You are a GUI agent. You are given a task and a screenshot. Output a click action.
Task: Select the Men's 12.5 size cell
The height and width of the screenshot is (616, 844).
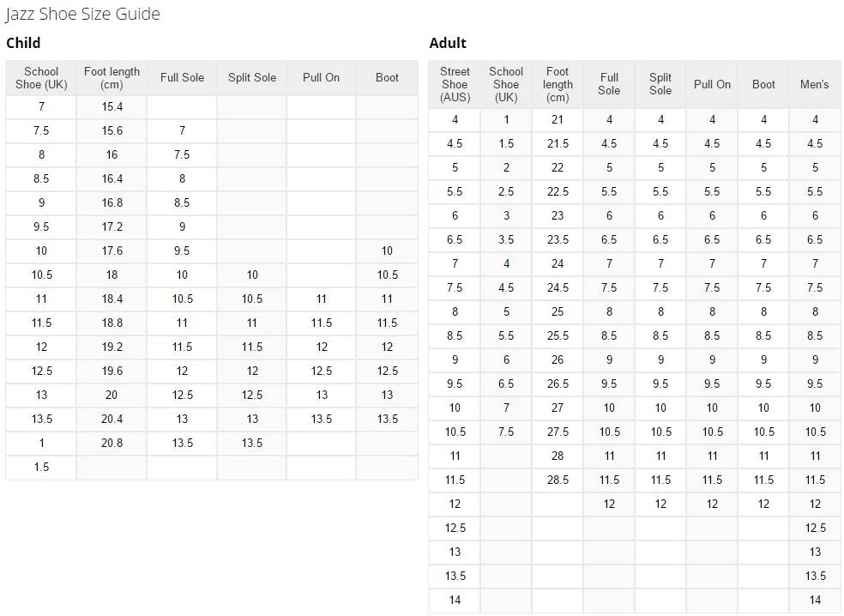815,528
